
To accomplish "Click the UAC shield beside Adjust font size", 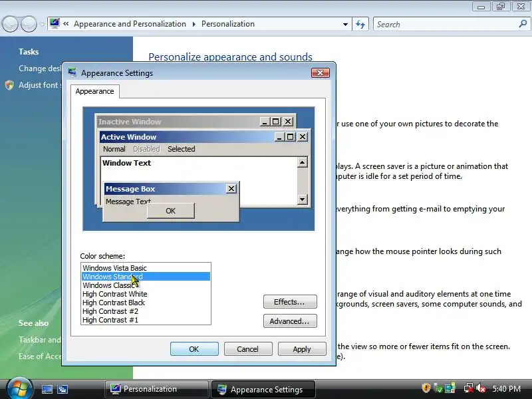I will click(9, 85).
